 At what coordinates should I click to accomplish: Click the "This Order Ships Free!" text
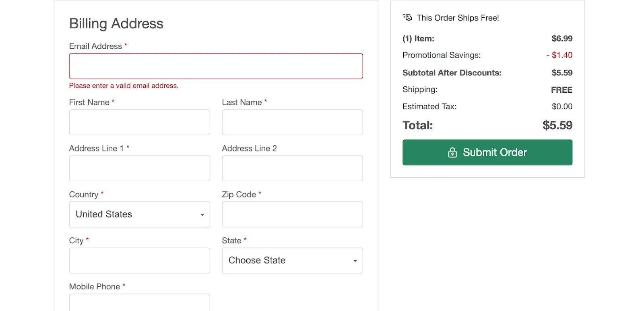[x=458, y=18]
